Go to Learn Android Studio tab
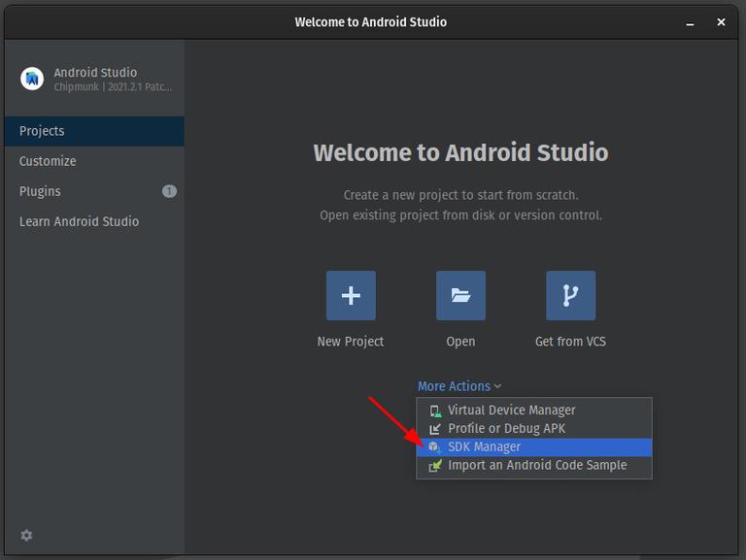The image size is (746, 560). coord(94,221)
